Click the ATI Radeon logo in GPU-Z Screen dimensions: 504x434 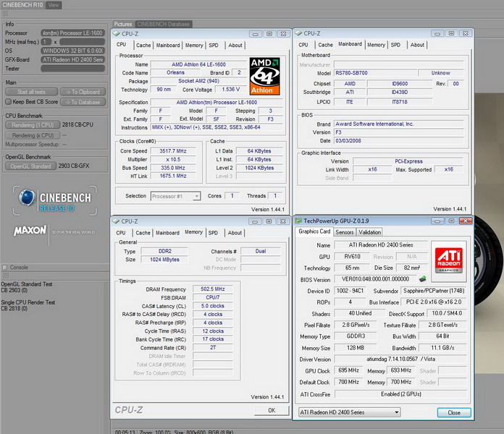click(x=448, y=260)
